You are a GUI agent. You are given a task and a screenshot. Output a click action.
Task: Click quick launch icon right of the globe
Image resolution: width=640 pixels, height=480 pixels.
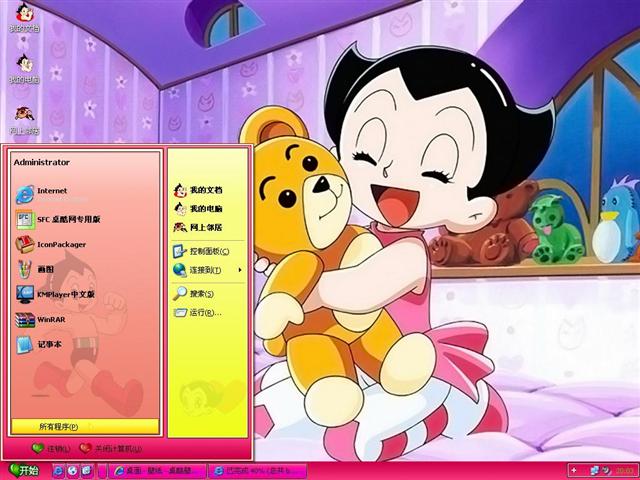tap(86, 471)
